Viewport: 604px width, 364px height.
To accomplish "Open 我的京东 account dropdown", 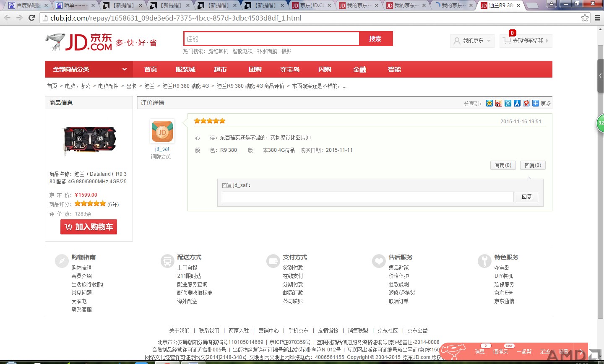I will [x=472, y=41].
